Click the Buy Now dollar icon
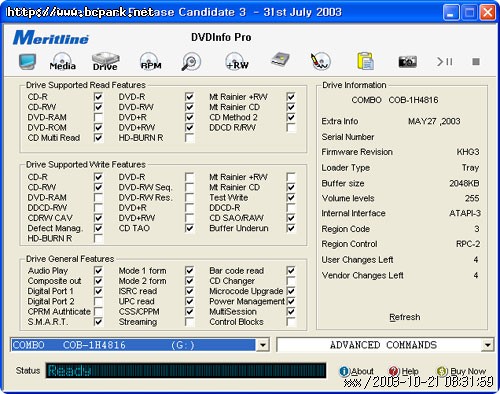The height and width of the screenshot is (394, 500). pos(442,371)
